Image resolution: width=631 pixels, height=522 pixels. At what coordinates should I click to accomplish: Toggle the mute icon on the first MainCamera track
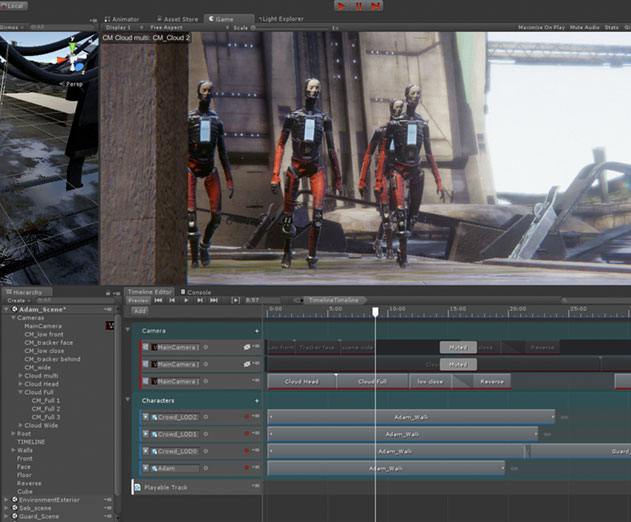pos(247,347)
